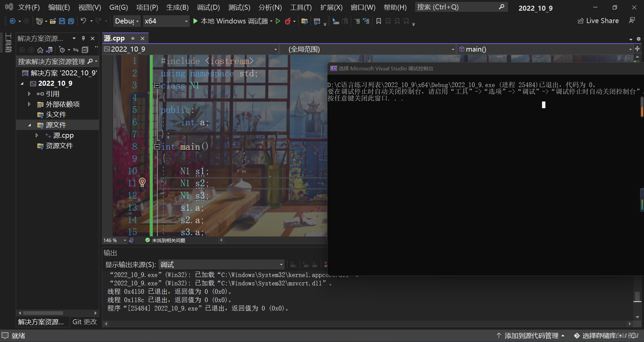This screenshot has height=342, width=644.
Task: Click the find in files folder icon
Action: coord(305,21)
